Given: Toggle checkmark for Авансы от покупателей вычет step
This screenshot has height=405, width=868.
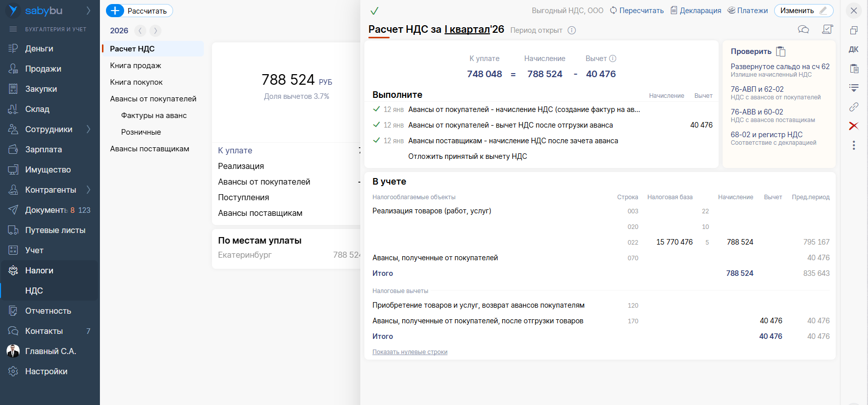Looking at the screenshot, I should tap(376, 125).
